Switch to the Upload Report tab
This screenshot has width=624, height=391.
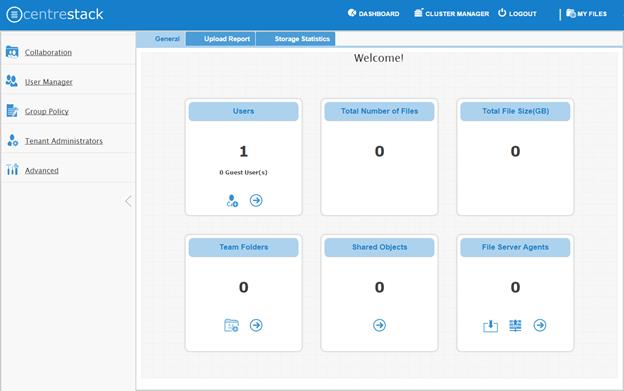[220, 39]
